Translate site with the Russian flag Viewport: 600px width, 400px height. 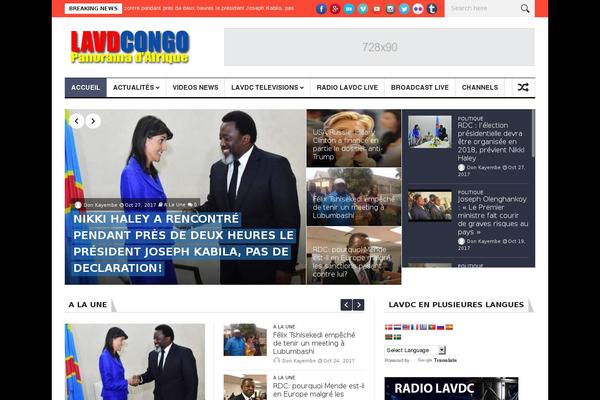[x=440, y=327]
